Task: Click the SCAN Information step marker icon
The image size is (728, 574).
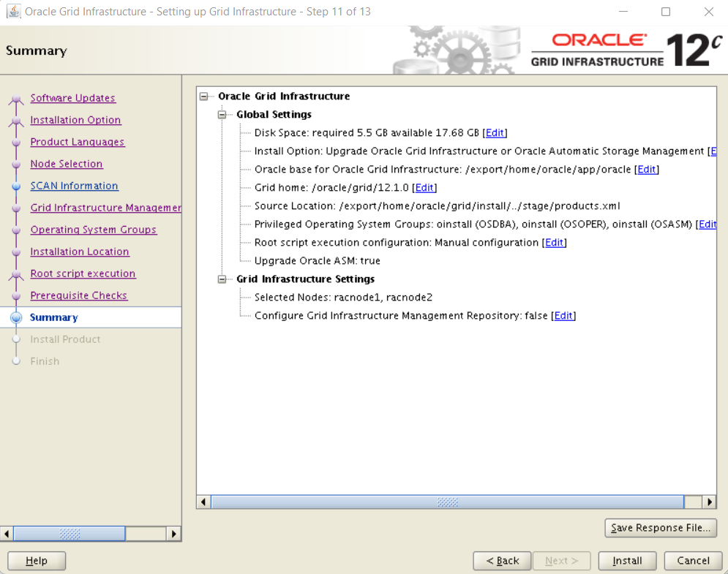Action: point(16,186)
